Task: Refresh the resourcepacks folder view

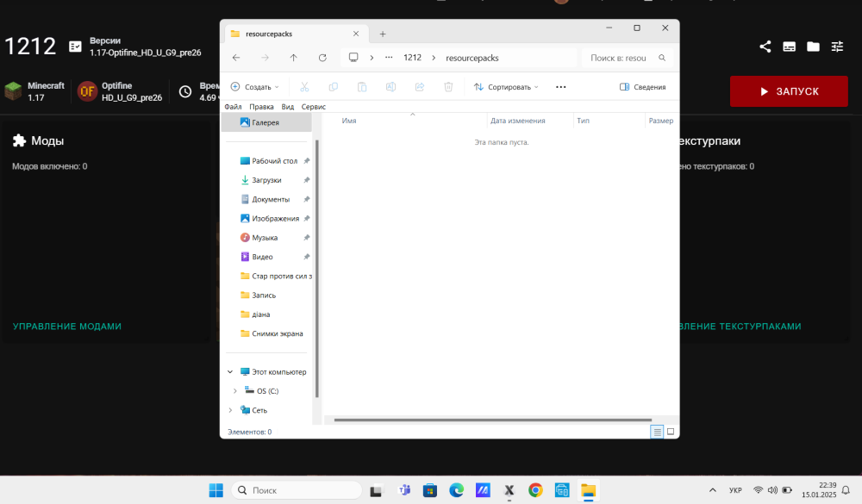Action: (322, 58)
